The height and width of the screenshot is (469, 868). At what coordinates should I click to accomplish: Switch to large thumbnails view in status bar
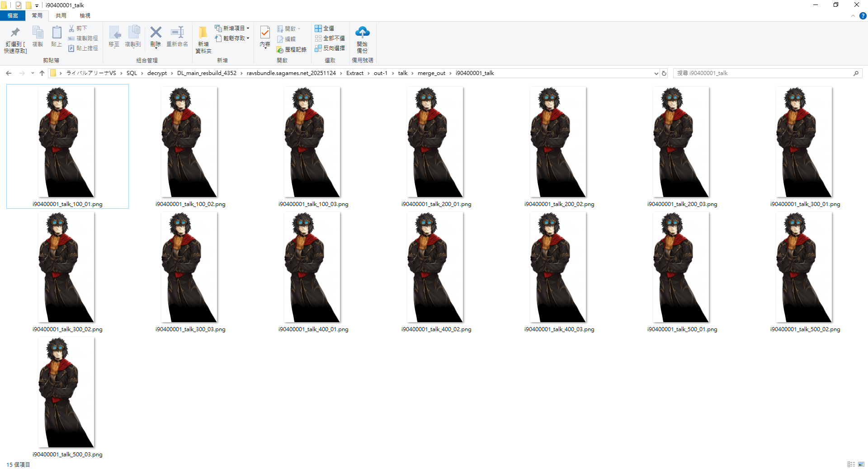[861, 464]
